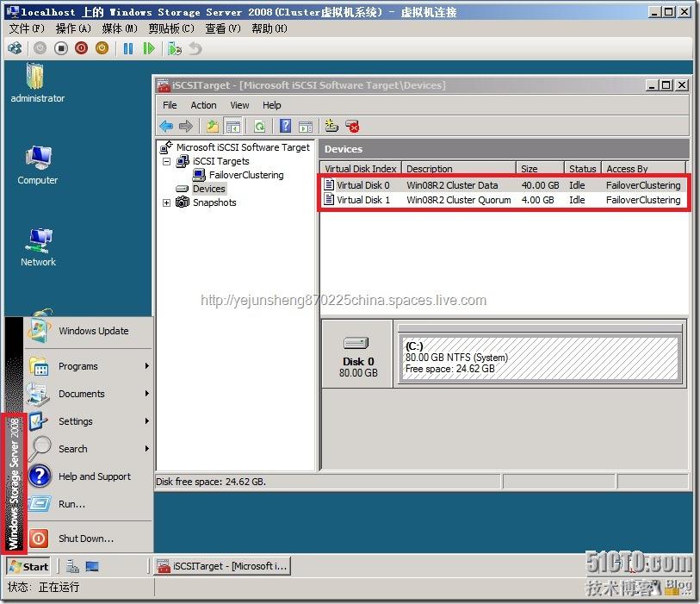Click the green Reset/Resume VM icon
Viewport: 700px width, 604px height.
tap(149, 48)
